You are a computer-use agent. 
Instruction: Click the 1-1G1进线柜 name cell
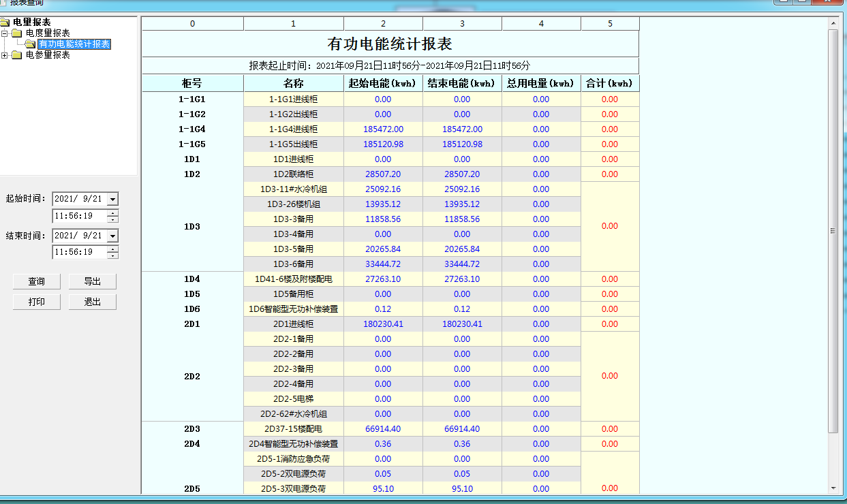click(x=294, y=99)
